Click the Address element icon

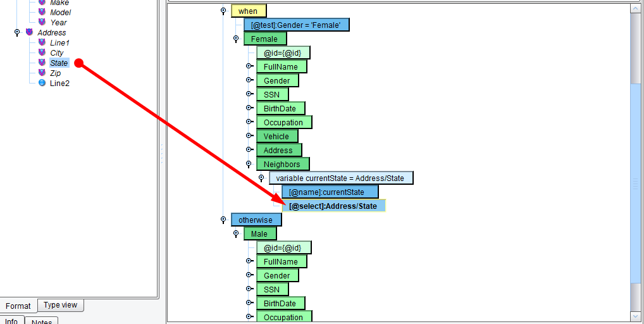pos(29,32)
